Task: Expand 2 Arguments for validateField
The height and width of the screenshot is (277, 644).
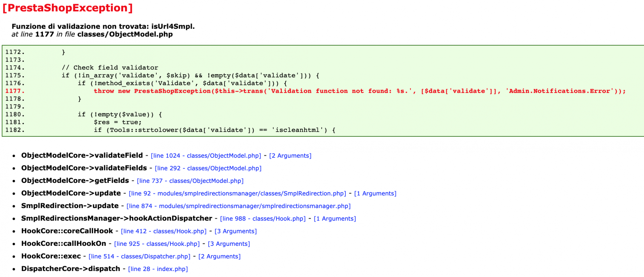Action: click(x=290, y=156)
